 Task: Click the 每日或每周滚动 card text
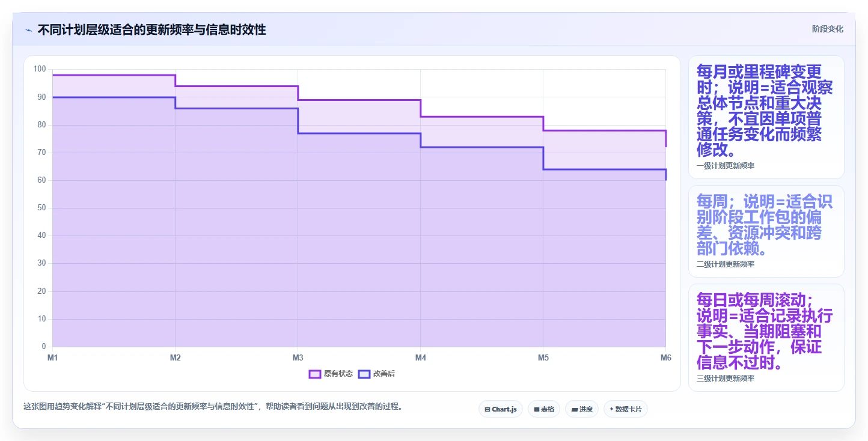(765, 331)
